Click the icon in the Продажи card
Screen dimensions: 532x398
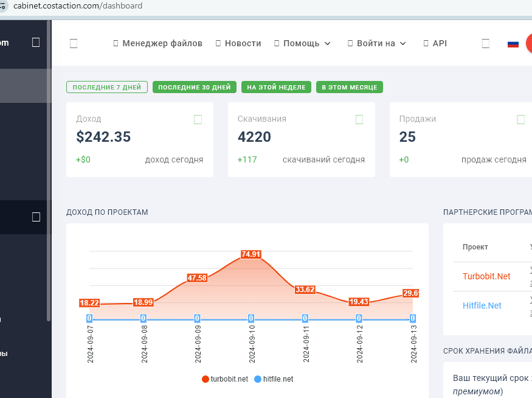(521, 119)
